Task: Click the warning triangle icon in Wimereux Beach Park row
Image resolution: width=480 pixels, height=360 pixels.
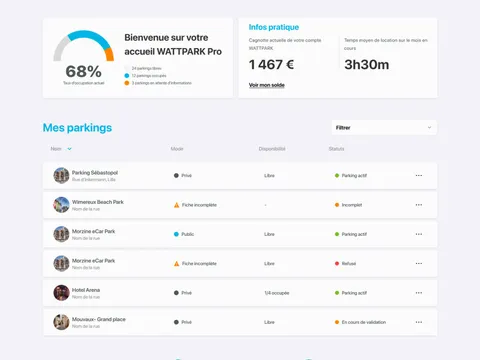Action: [176, 205]
